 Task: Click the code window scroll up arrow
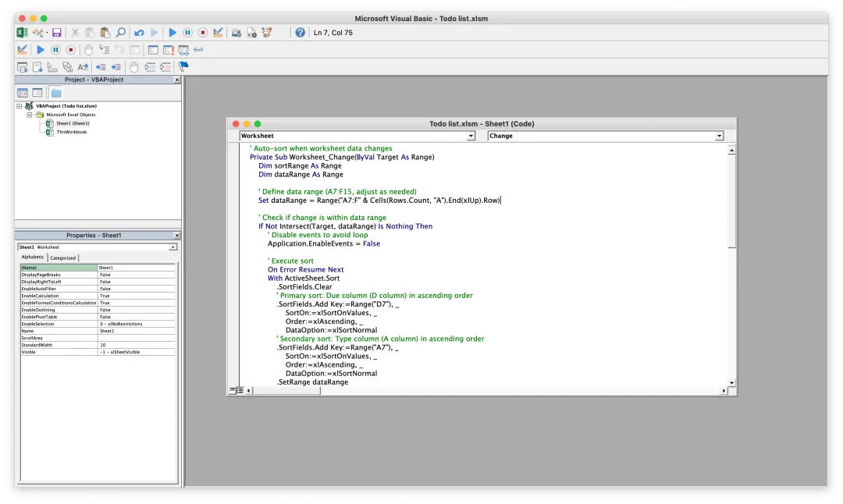pos(731,151)
